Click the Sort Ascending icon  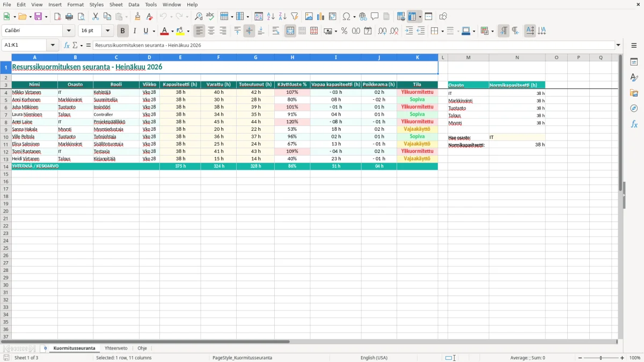tap(271, 17)
